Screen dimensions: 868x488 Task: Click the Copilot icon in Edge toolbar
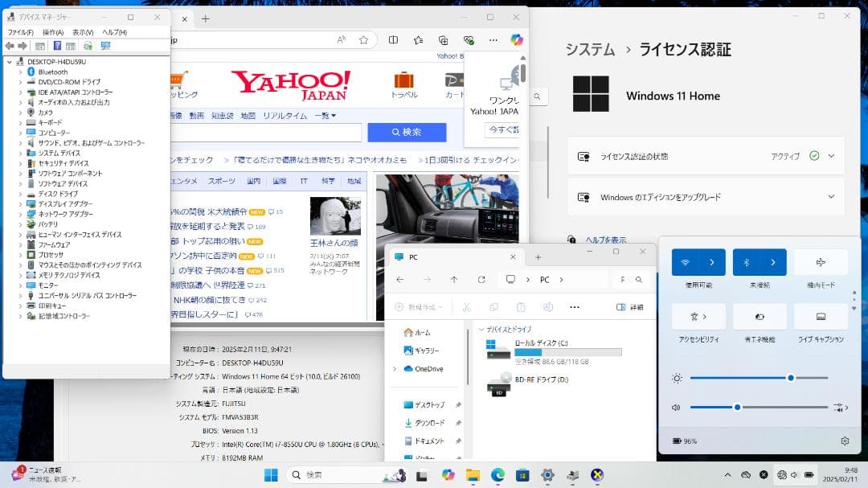click(x=517, y=40)
